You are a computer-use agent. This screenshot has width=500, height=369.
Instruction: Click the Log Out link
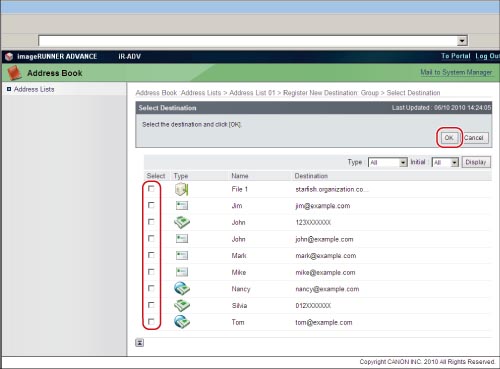click(487, 56)
